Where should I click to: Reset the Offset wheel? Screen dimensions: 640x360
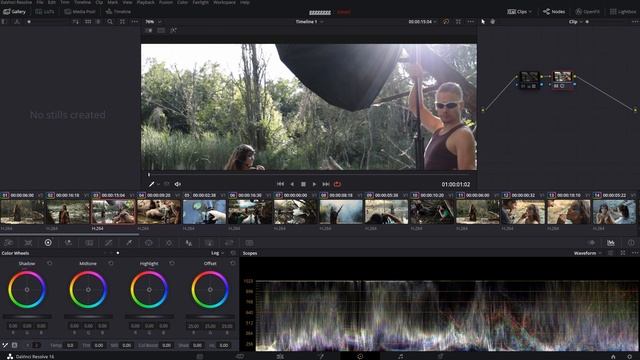pos(233,264)
